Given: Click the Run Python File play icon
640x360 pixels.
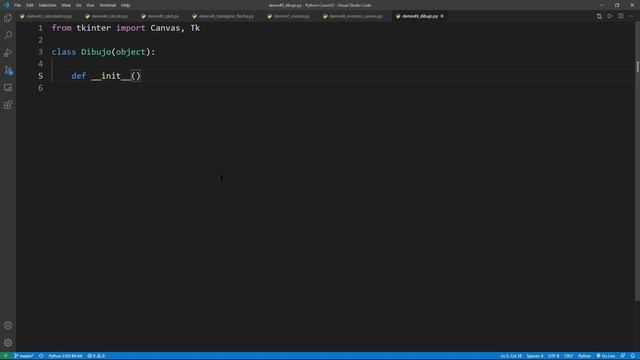Looking at the screenshot, I should tap(610, 16).
